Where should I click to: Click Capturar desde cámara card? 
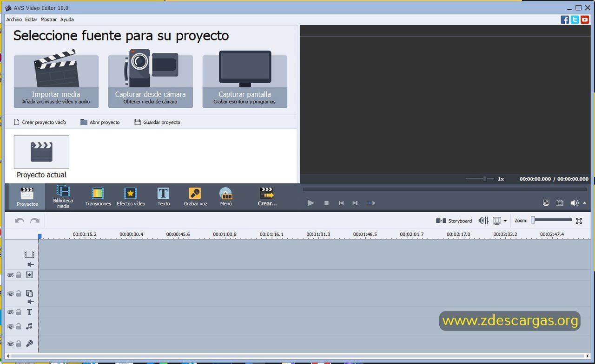coord(150,81)
